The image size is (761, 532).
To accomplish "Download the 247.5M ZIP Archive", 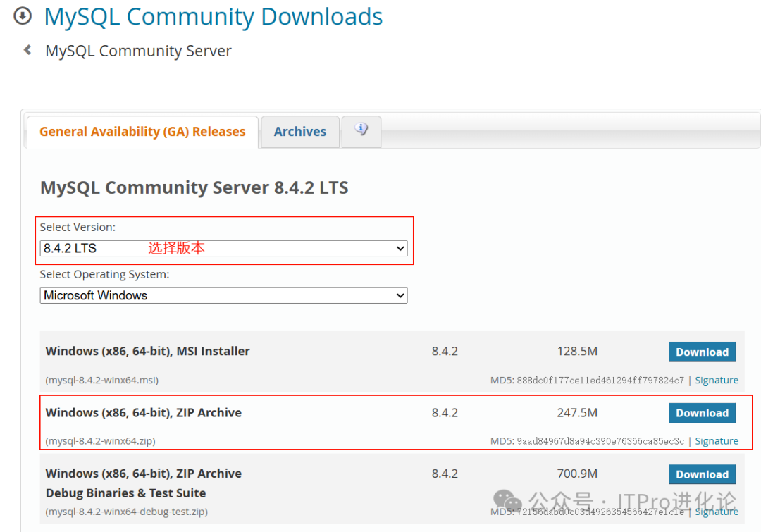I will [x=703, y=413].
